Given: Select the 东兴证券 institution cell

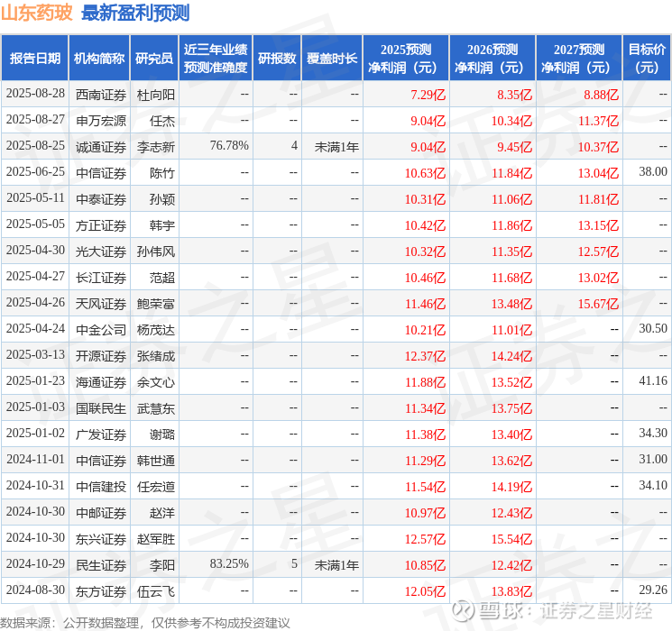Looking at the screenshot, I should pyautogui.click(x=101, y=539).
